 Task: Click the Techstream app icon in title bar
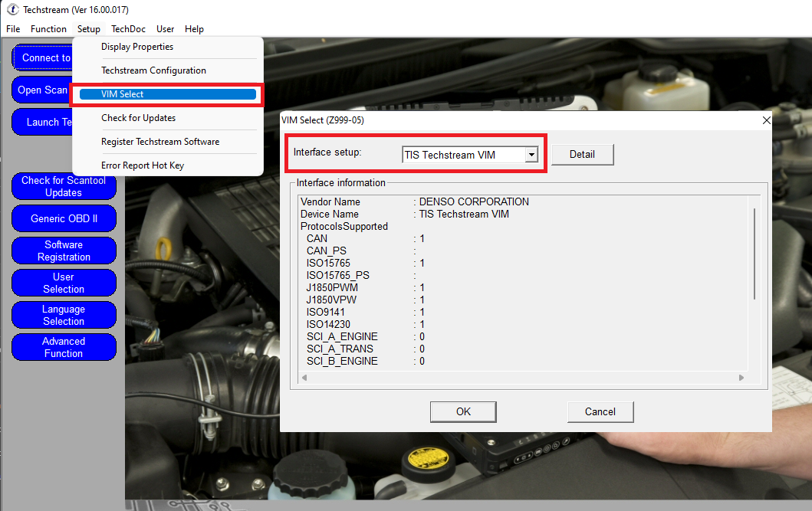tap(12, 9)
